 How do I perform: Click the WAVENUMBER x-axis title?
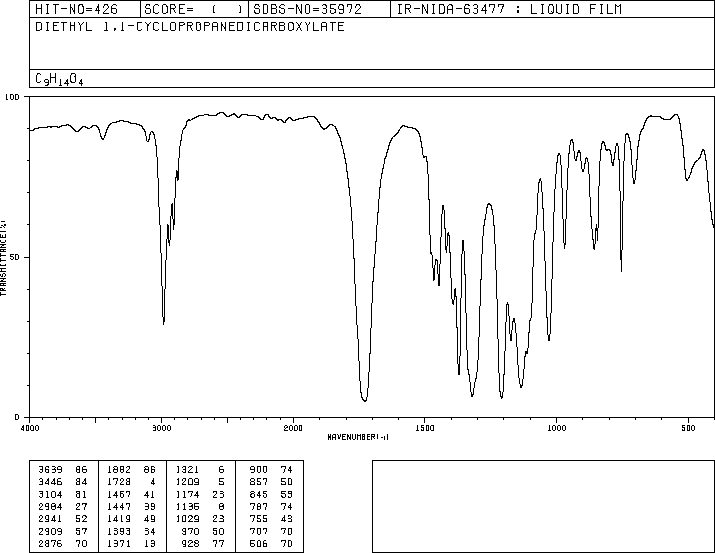tap(358, 437)
